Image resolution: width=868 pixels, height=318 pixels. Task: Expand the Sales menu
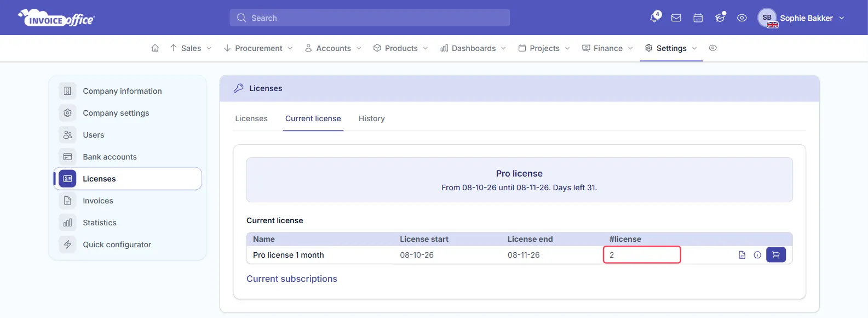coord(191,48)
